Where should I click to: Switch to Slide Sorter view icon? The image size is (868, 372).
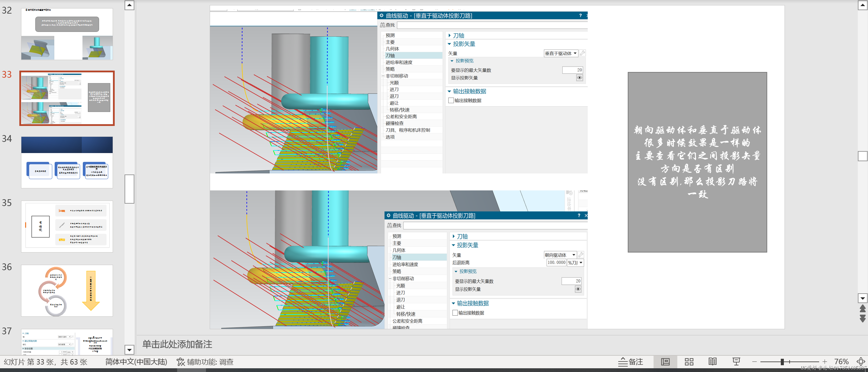pyautogui.click(x=689, y=362)
